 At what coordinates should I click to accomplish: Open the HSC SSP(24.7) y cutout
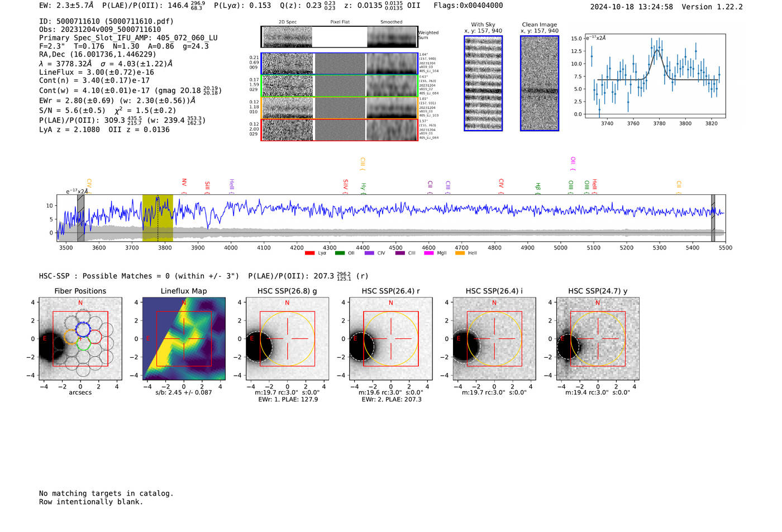(x=598, y=339)
